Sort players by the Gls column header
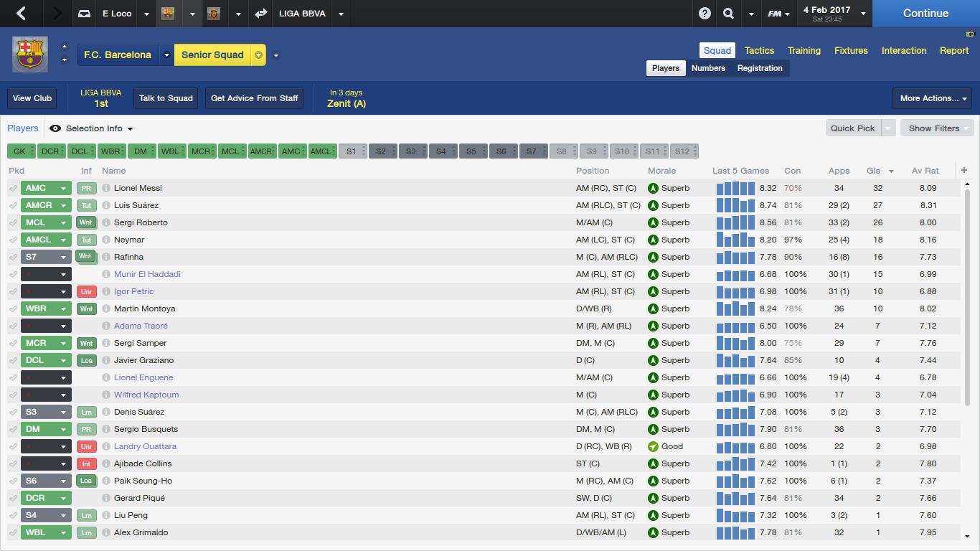This screenshot has height=551, width=980. pyautogui.click(x=873, y=171)
